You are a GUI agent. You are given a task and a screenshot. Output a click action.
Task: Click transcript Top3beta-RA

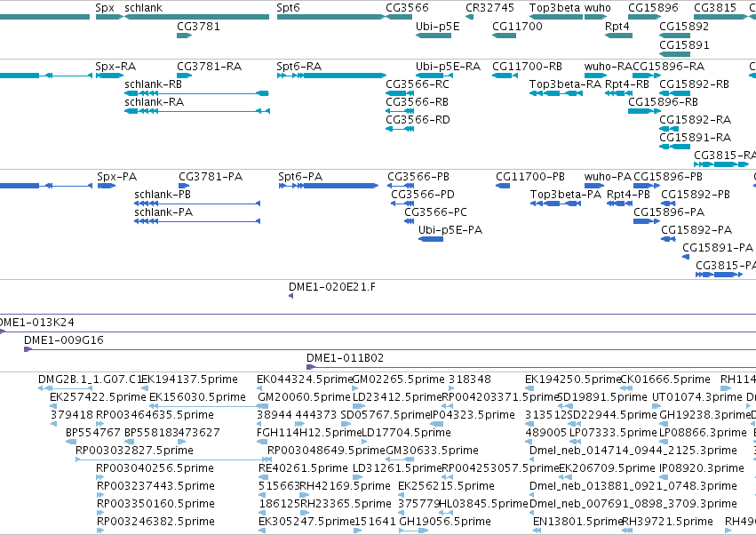click(565, 84)
